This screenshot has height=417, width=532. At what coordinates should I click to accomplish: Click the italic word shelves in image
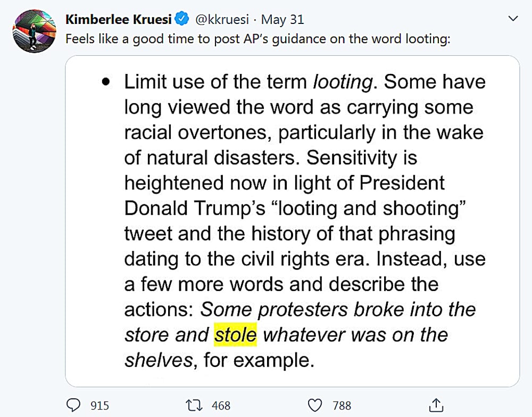(157, 360)
